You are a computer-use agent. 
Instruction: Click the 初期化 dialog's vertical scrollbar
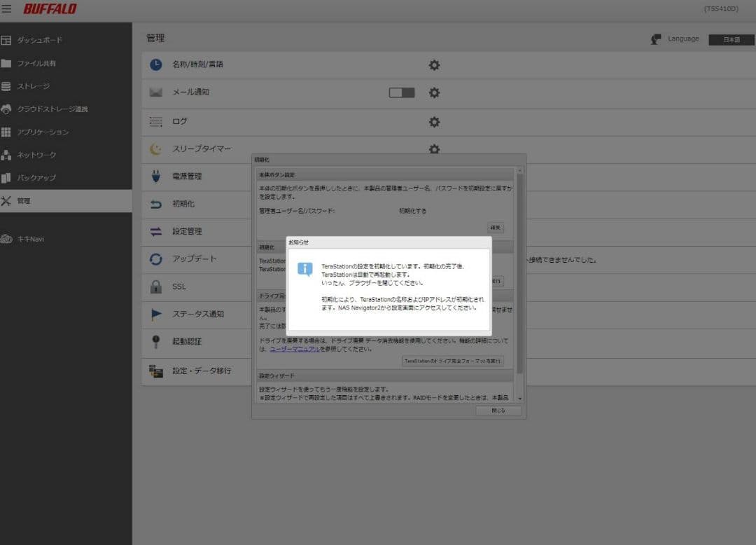point(519,280)
